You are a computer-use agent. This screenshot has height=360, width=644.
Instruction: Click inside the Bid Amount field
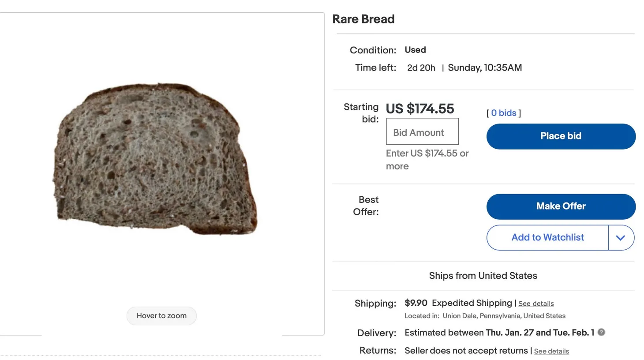point(422,131)
